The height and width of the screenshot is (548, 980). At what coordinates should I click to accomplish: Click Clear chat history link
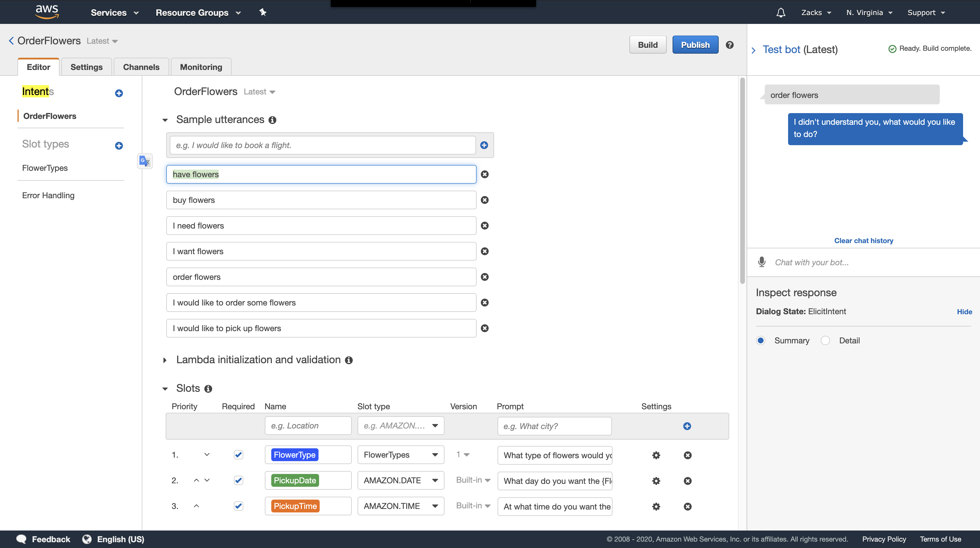tap(863, 240)
